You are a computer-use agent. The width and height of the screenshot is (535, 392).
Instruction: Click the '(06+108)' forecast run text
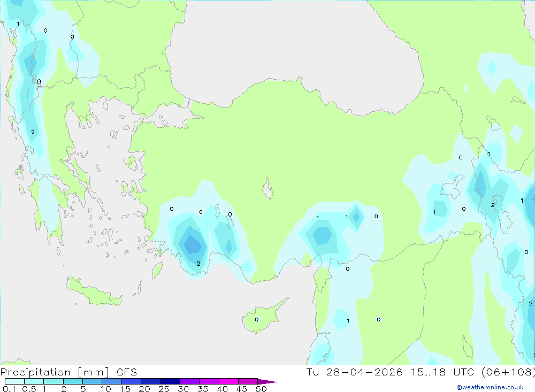click(508, 372)
